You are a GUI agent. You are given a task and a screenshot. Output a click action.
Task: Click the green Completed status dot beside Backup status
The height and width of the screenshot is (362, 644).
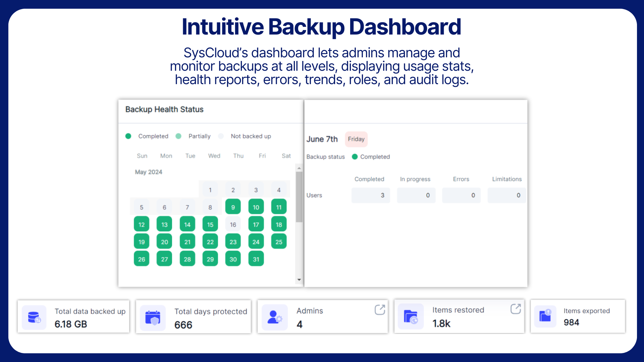coord(355,157)
